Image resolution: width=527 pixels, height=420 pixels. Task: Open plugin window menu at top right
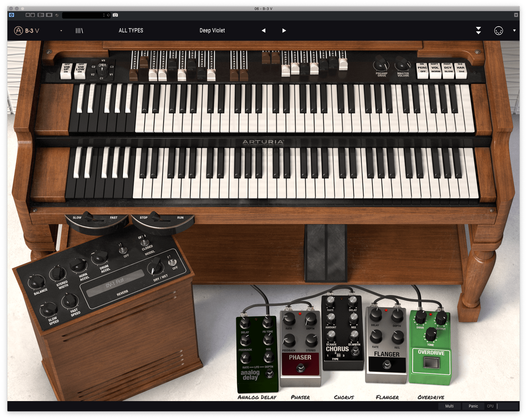(516, 15)
